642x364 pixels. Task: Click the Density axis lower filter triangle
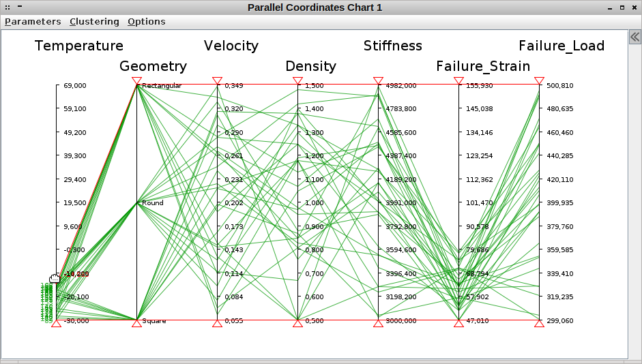[297, 324]
